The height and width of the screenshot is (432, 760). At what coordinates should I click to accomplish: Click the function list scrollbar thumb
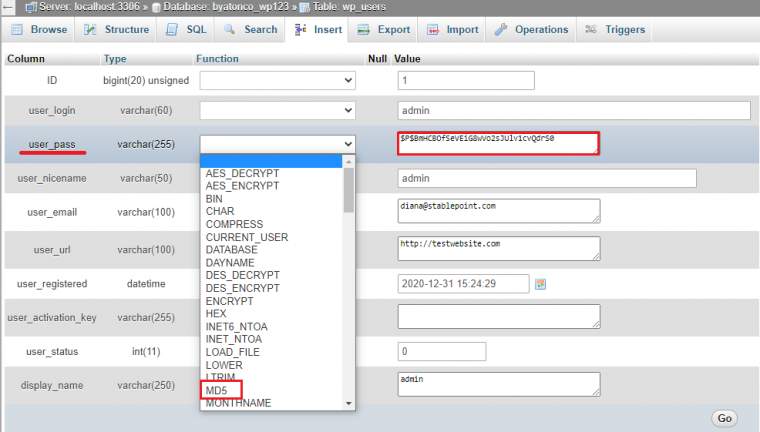pyautogui.click(x=348, y=190)
